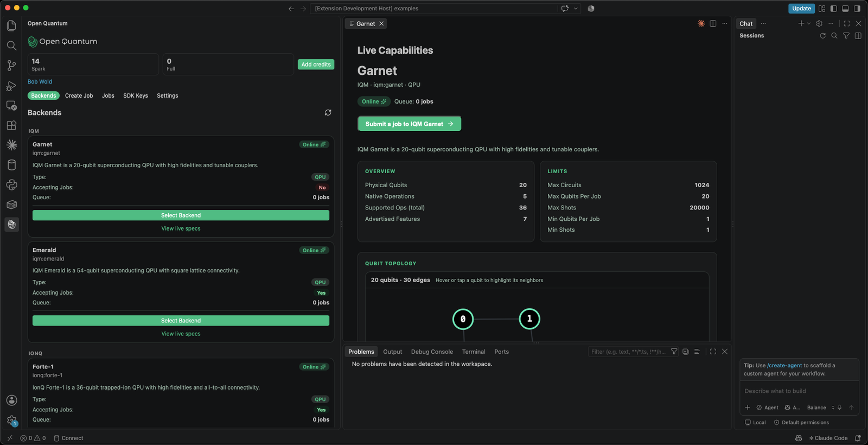This screenshot has height=445, width=868.
Task: Switch to the Create Job tab
Action: pos(79,96)
